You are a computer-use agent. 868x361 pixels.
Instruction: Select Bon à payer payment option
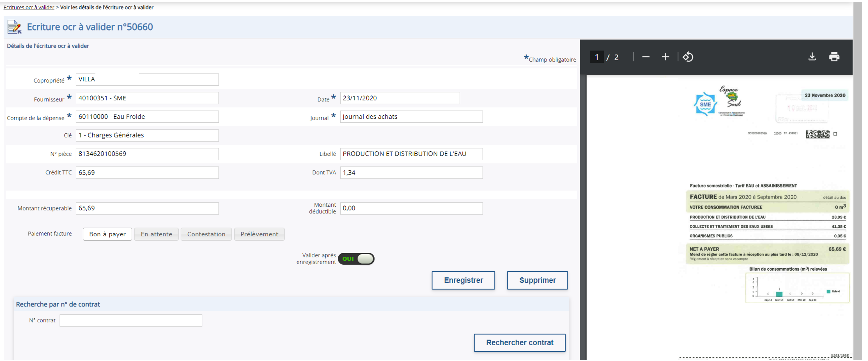pyautogui.click(x=107, y=234)
